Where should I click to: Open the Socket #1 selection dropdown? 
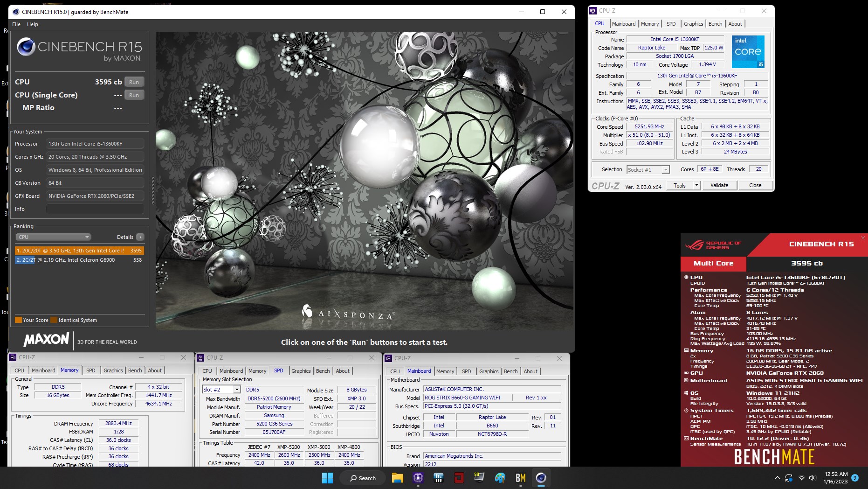(x=648, y=170)
